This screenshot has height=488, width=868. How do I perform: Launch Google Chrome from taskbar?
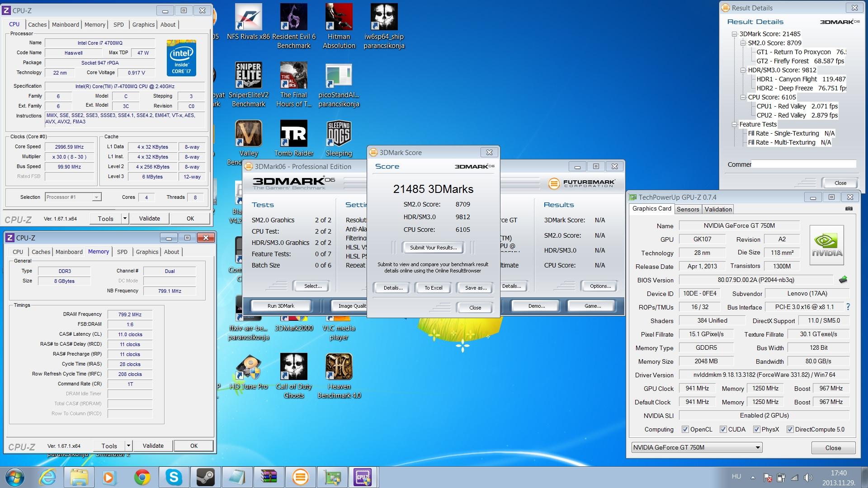(142, 477)
